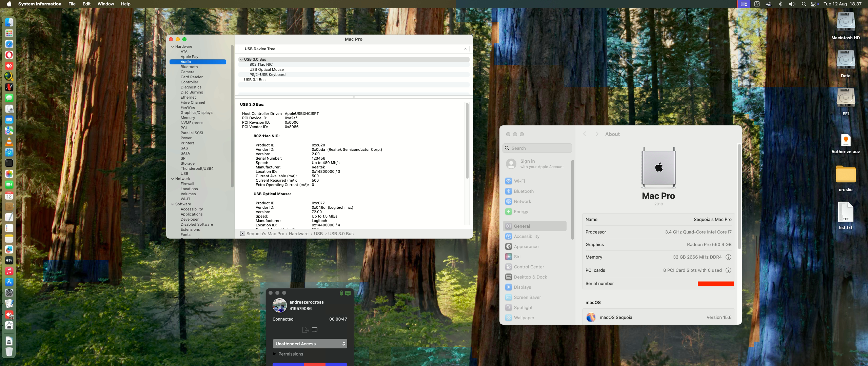Screen dimensions: 868x366
Task: Click the green lock icon in AnyDesk
Action: pos(341,293)
